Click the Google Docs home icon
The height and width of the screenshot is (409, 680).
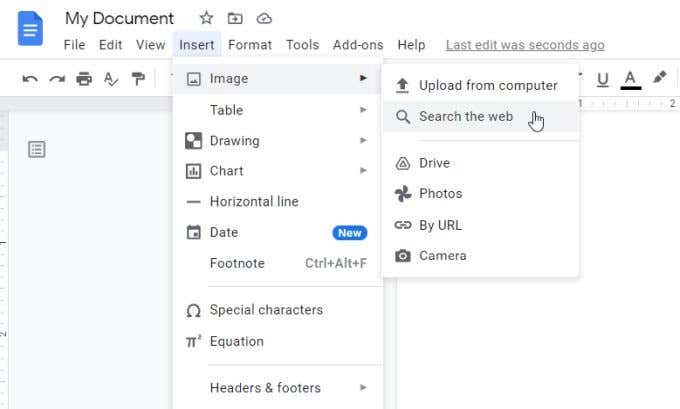coord(30,27)
